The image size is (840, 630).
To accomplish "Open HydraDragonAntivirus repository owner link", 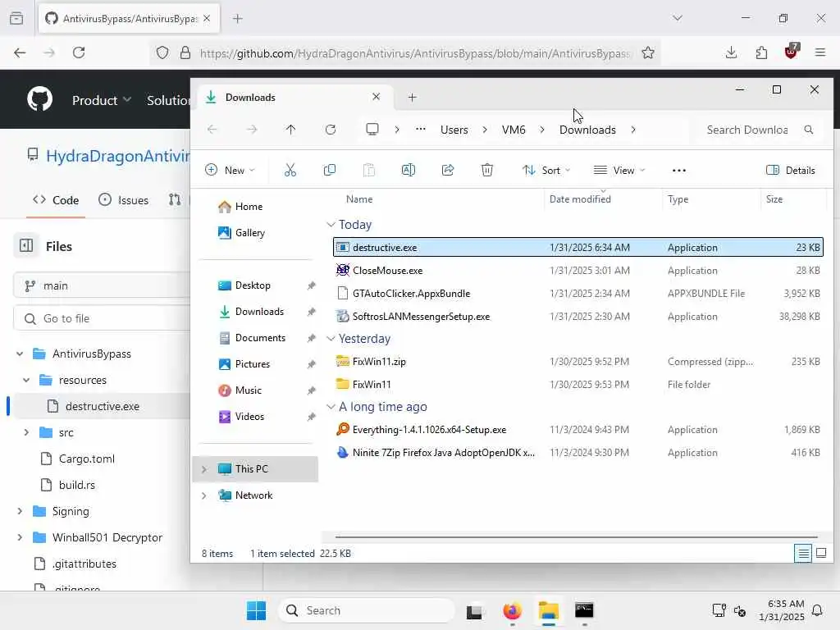I will coord(118,156).
